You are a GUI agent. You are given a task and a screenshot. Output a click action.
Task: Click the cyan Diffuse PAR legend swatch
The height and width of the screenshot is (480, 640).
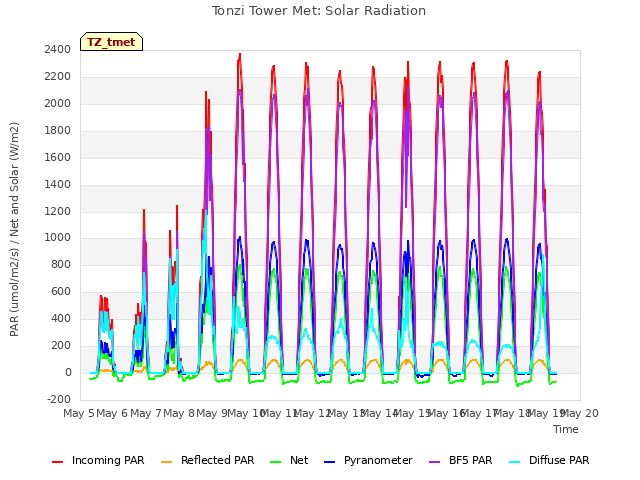[x=515, y=462]
